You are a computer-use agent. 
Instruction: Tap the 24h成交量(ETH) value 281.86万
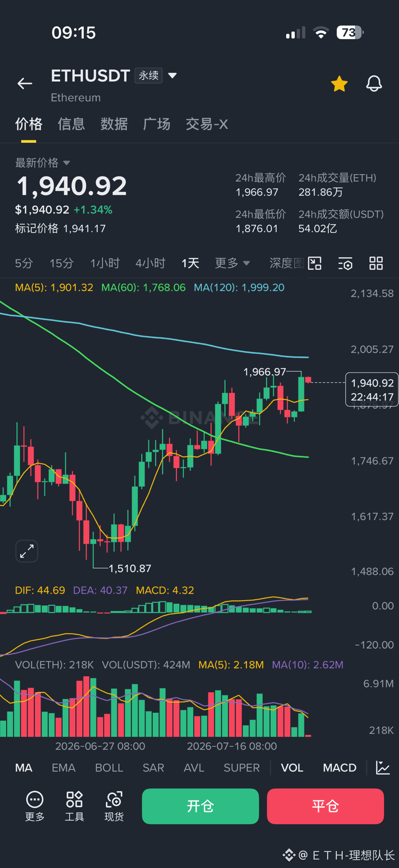coord(320,192)
